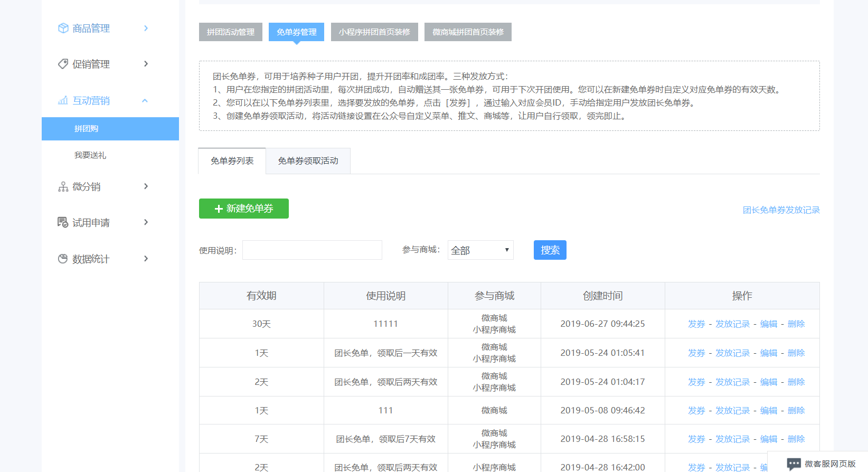Click the 互动营销 chart icon
Image resolution: width=868 pixels, height=472 pixels.
(63, 100)
